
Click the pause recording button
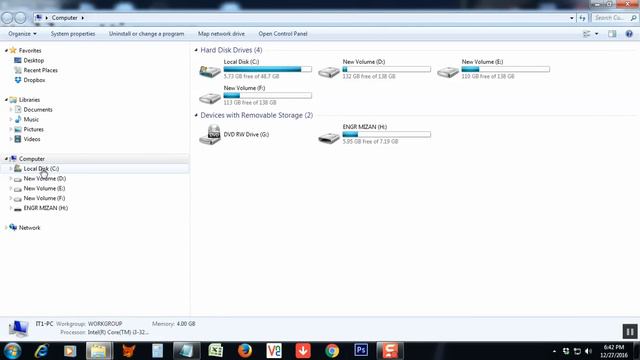[x=630, y=331]
